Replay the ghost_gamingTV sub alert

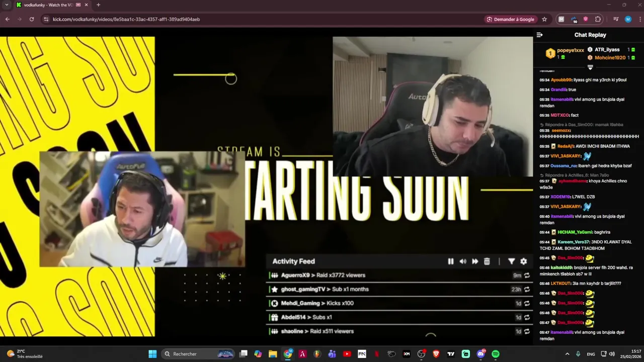pyautogui.click(x=527, y=290)
